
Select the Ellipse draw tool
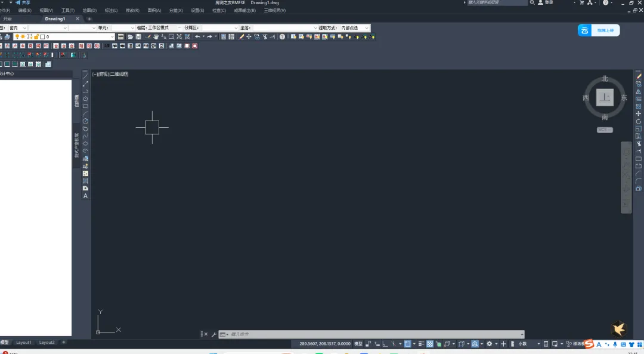pos(85,143)
